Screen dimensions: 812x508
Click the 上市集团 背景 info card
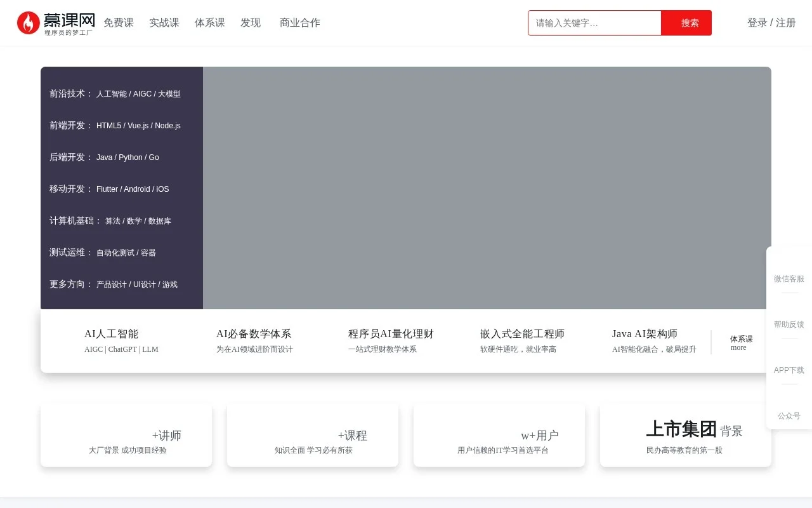pos(685,435)
